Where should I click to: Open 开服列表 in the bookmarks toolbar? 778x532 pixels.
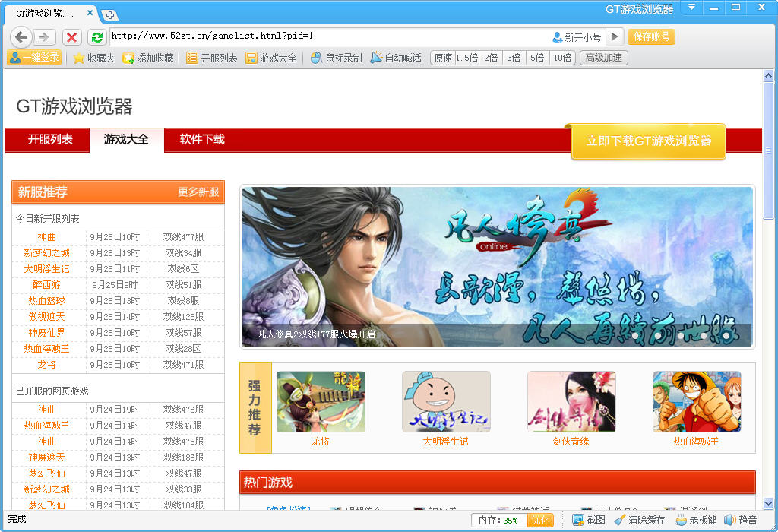tap(212, 58)
